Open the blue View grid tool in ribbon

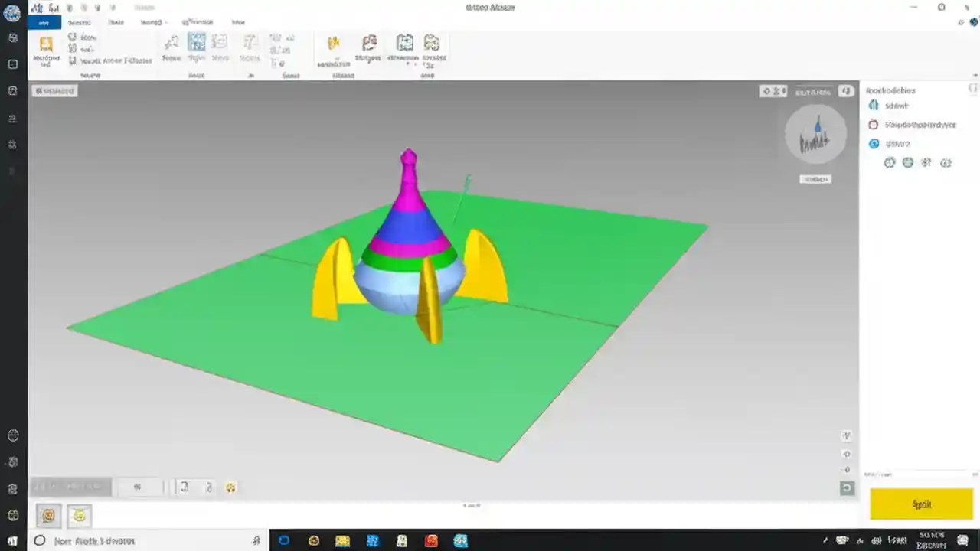[196, 42]
